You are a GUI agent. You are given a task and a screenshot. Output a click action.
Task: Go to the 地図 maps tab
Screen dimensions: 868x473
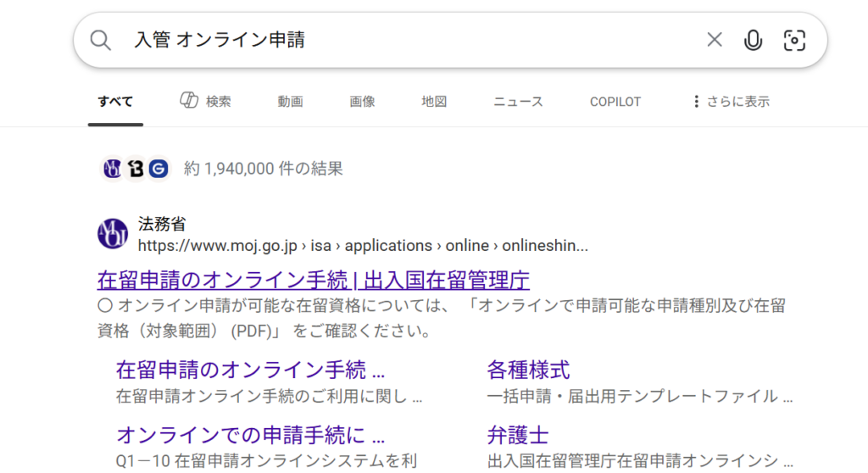point(434,102)
